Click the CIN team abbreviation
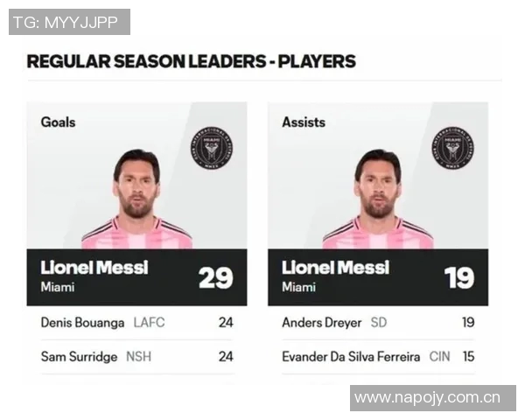This screenshot has width=525, height=420. 439,357
